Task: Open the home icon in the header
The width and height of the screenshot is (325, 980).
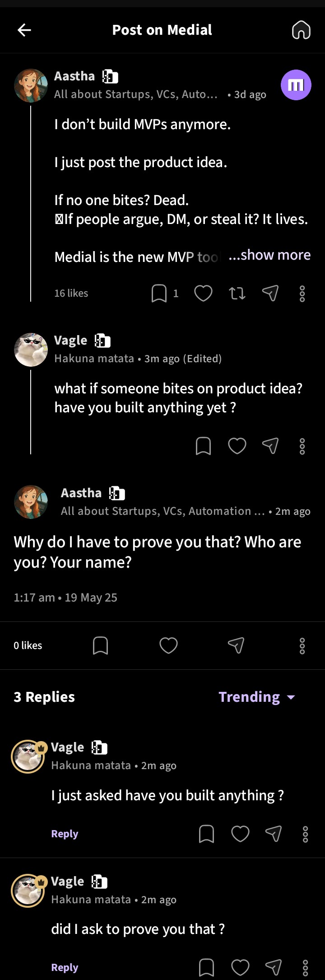Action: pyautogui.click(x=301, y=30)
